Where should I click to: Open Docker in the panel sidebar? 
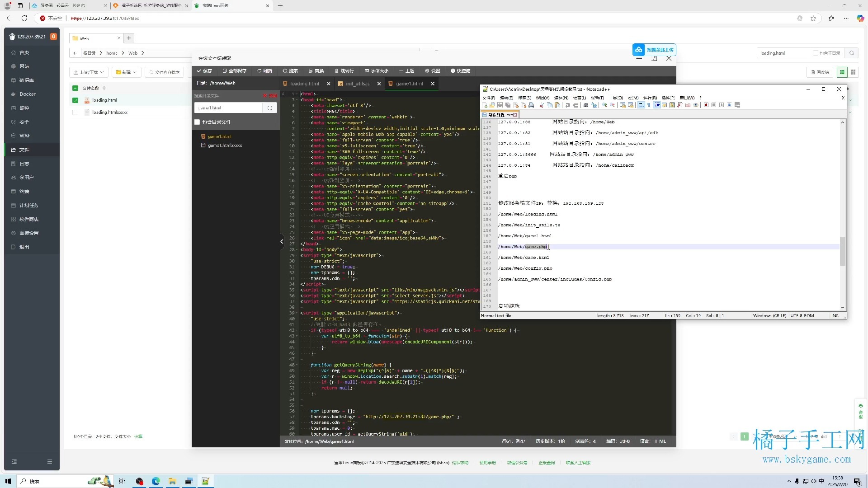pyautogui.click(x=32, y=94)
